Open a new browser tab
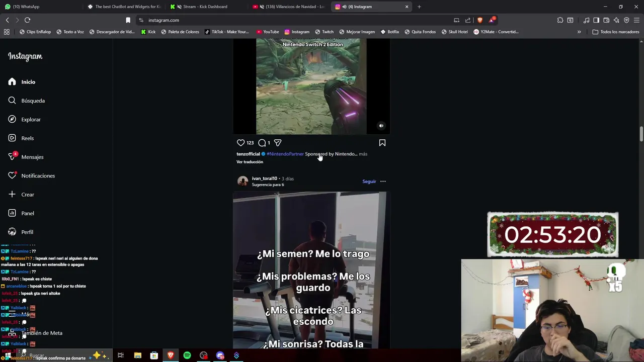Viewport: 644px width, 362px height. coord(419,7)
